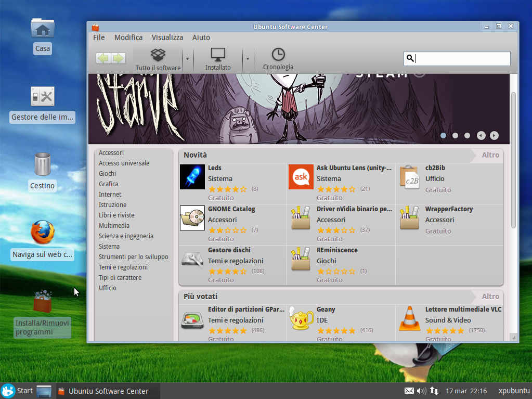
Task: Click the Geany app title
Action: tap(326, 310)
